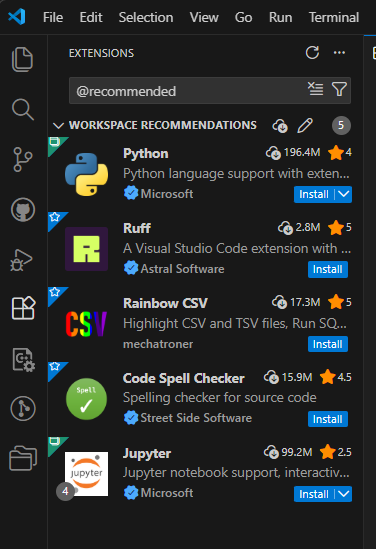
Task: Open the File menu
Action: (x=53, y=17)
